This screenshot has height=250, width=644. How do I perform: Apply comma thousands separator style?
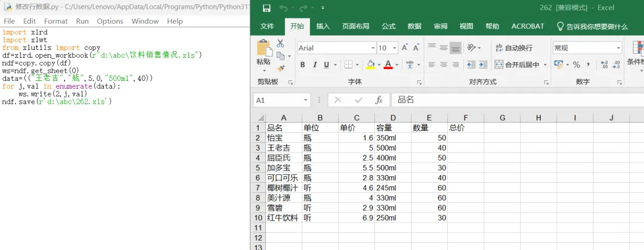(589, 65)
